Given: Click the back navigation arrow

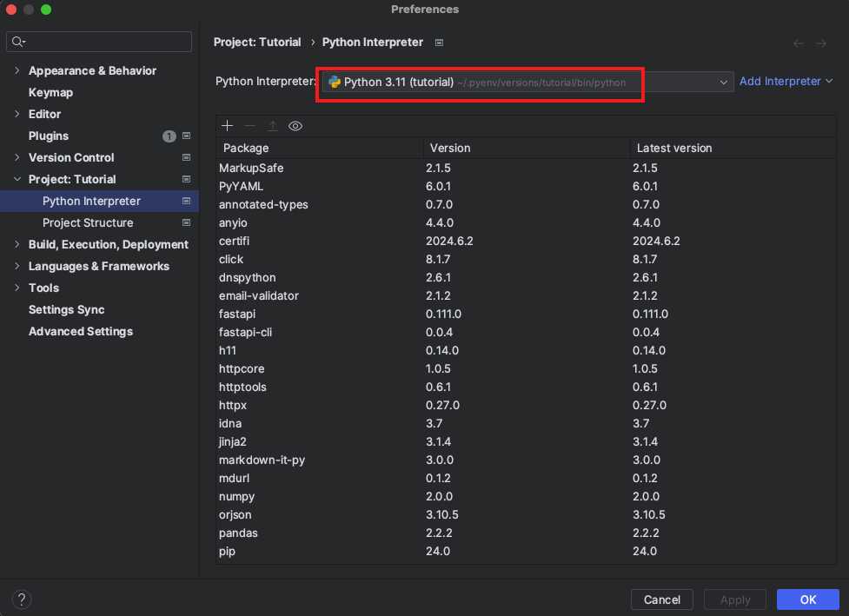Looking at the screenshot, I should click(x=798, y=43).
